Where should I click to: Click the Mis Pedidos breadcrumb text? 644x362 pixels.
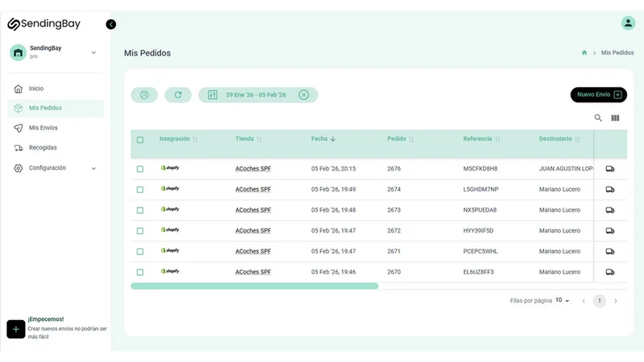[x=617, y=52]
